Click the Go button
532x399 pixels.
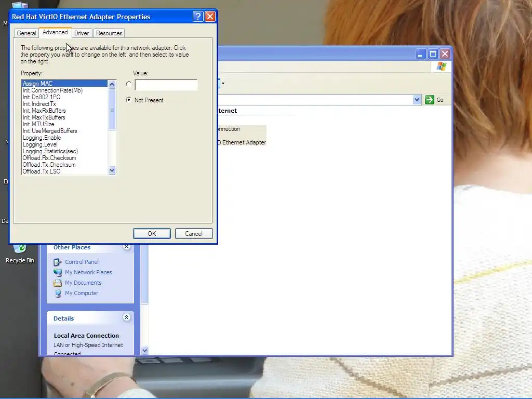(435, 100)
